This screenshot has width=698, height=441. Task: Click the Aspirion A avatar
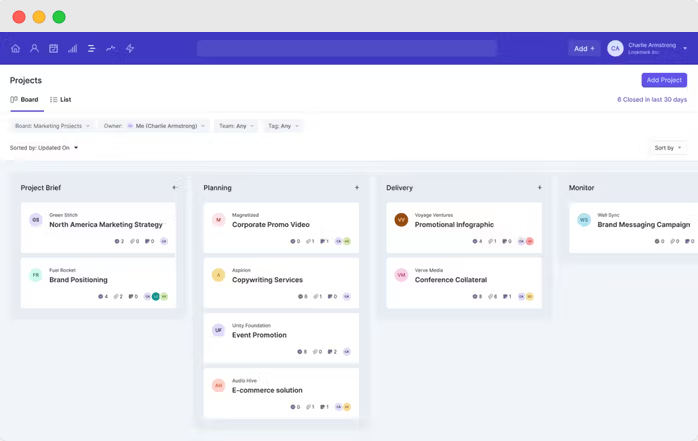click(219, 275)
